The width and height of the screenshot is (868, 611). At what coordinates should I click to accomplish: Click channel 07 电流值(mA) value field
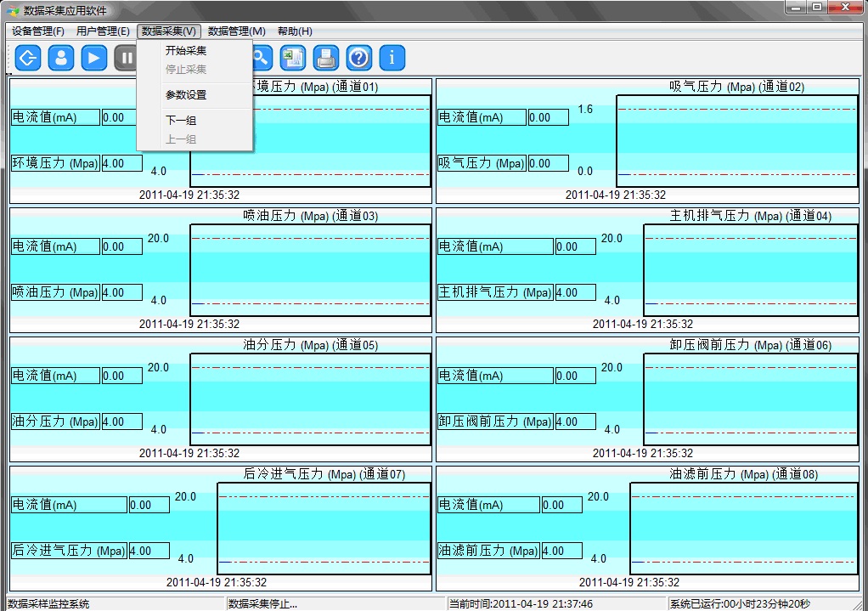(149, 505)
